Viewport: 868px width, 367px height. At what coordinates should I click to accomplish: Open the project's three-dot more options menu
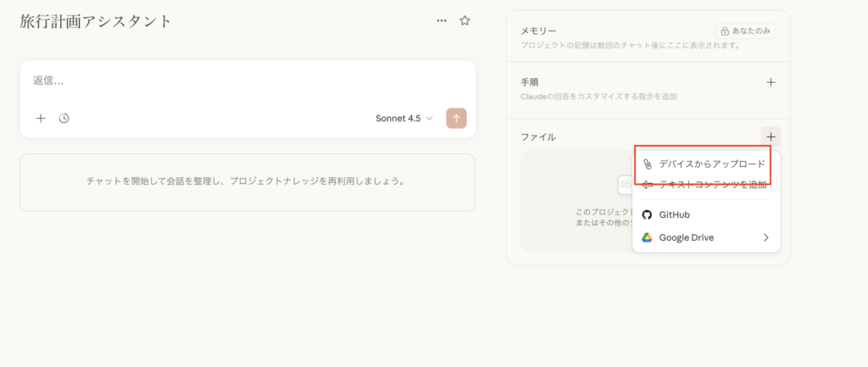[x=441, y=21]
